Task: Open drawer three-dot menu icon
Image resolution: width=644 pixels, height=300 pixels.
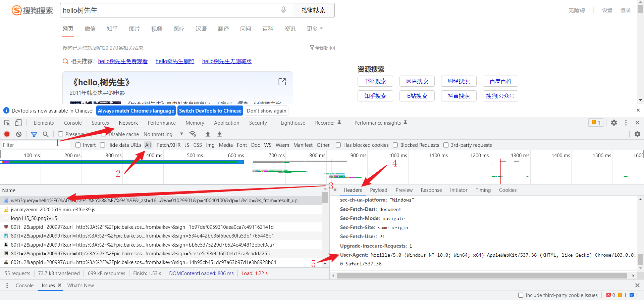Action: [7, 285]
